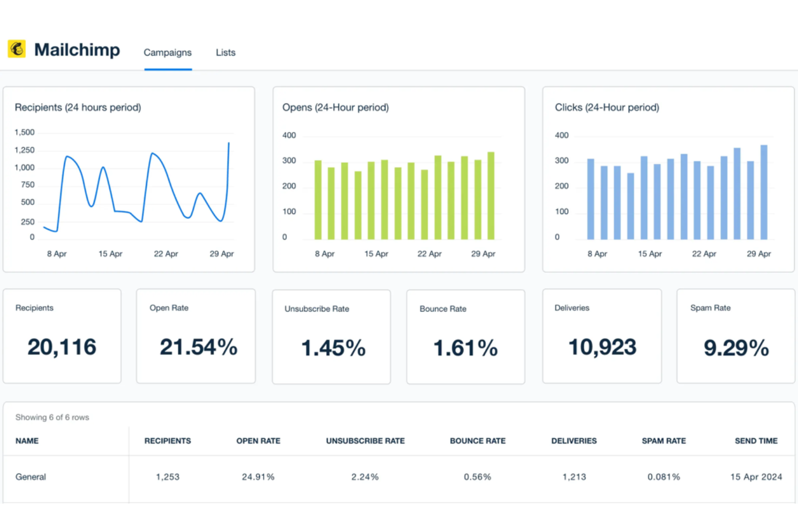Click the Bounce Rate card label
Screen dimensions: 798x532
coord(443,309)
